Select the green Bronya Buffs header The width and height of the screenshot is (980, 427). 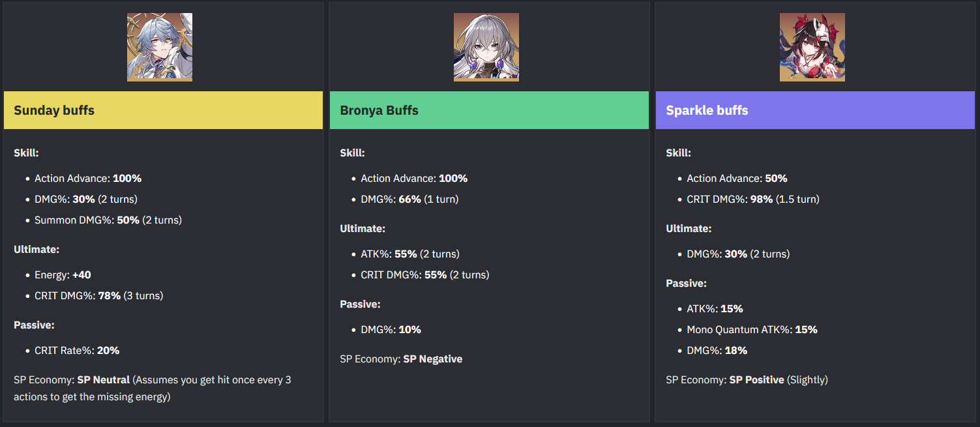(489, 110)
